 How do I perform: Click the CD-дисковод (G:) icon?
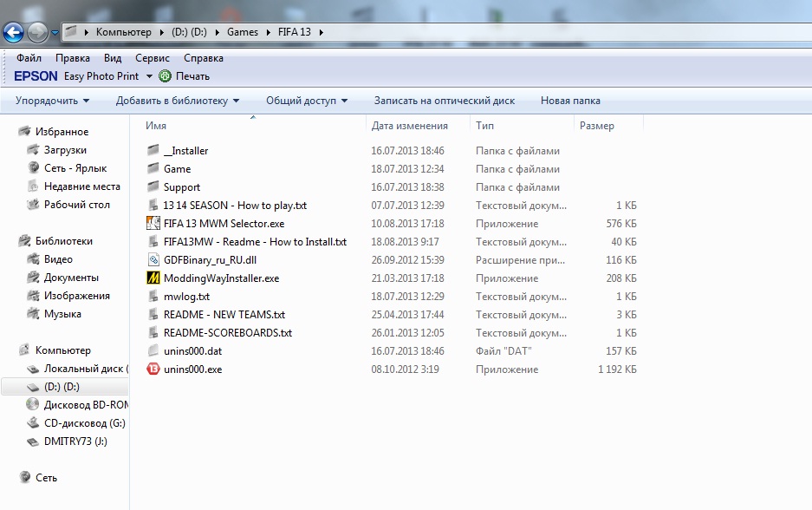click(x=33, y=423)
